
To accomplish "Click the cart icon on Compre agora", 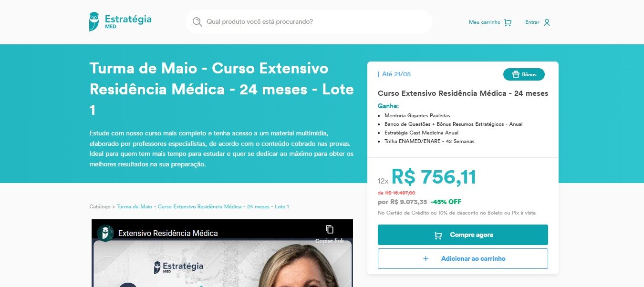I will click(x=438, y=235).
